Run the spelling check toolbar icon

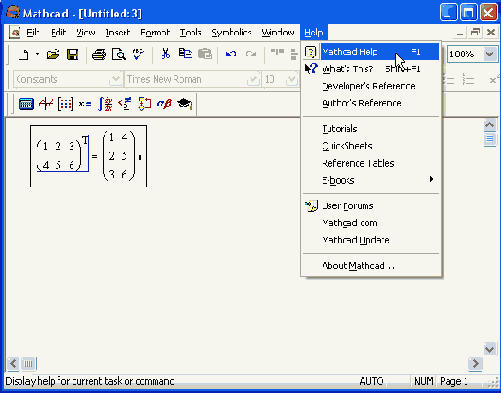(x=139, y=54)
